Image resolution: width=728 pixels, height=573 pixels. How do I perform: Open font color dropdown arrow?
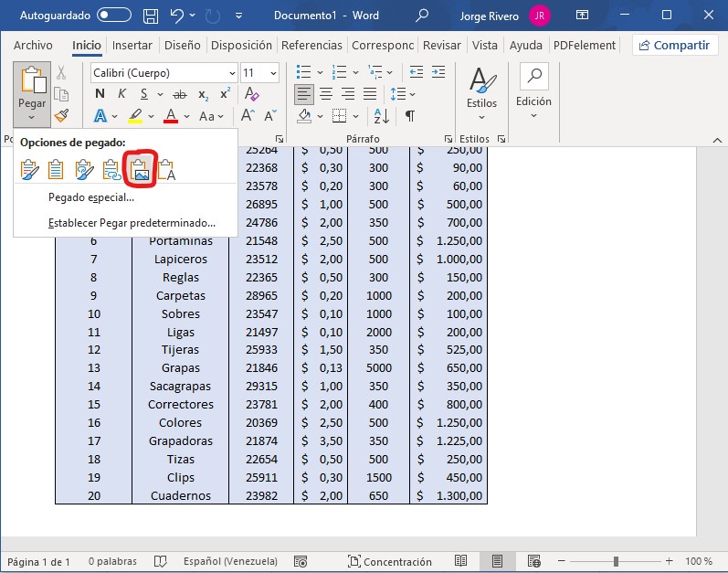point(186,116)
